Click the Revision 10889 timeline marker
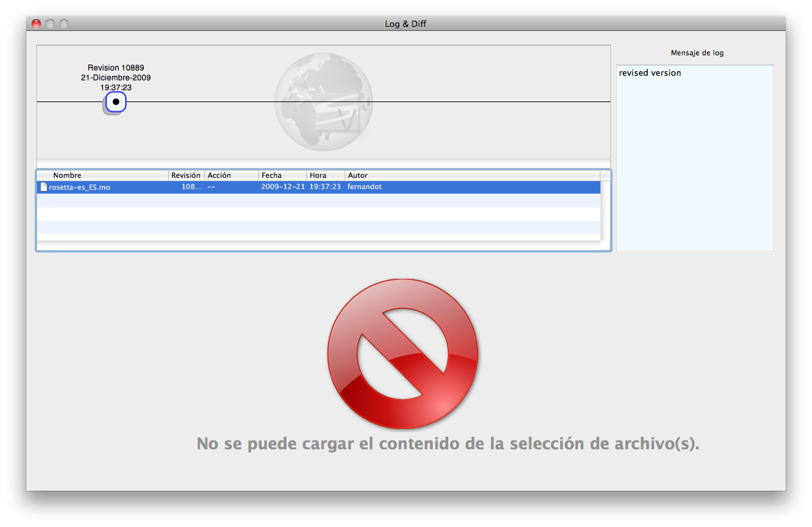Screen dimensions: 812x527 point(116,102)
